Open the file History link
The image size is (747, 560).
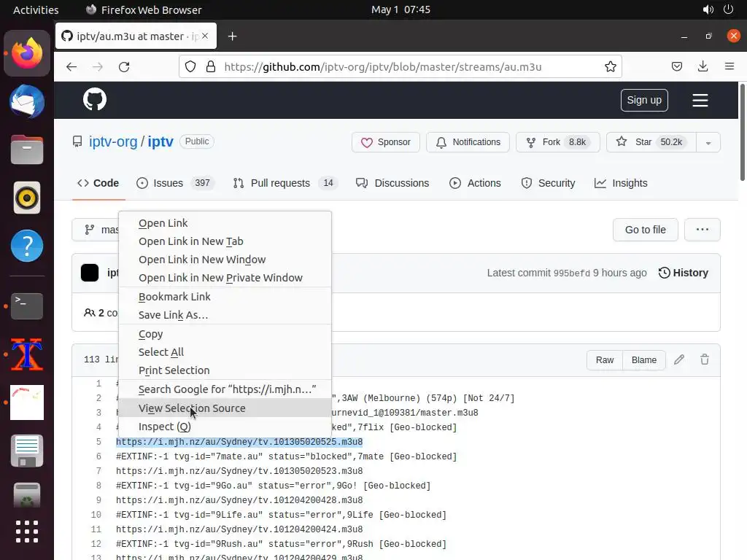point(683,273)
